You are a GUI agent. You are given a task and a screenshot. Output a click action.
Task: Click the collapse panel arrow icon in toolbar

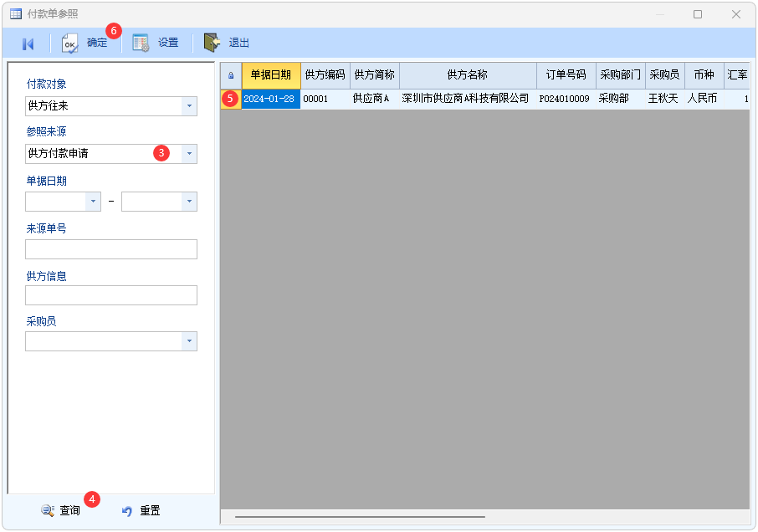coord(28,43)
